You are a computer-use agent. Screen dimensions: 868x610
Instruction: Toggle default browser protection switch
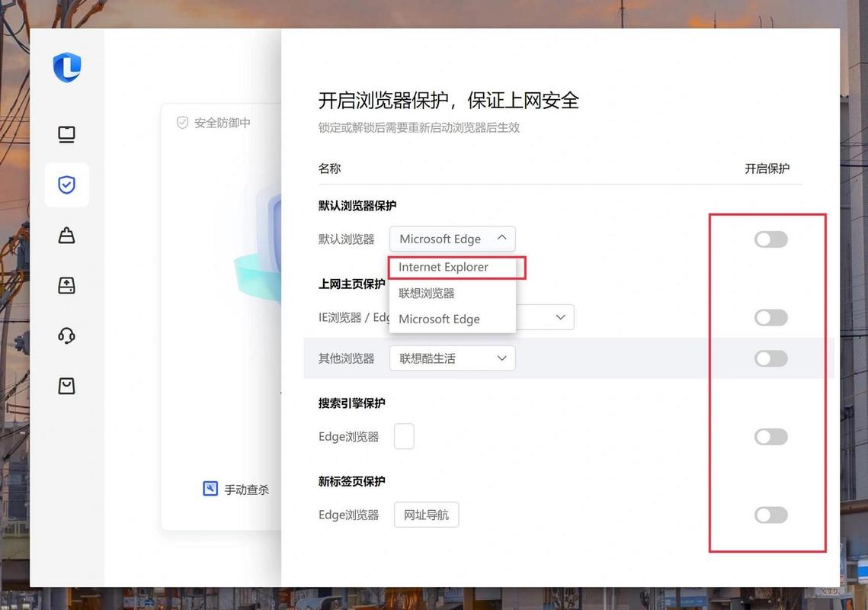tap(770, 239)
